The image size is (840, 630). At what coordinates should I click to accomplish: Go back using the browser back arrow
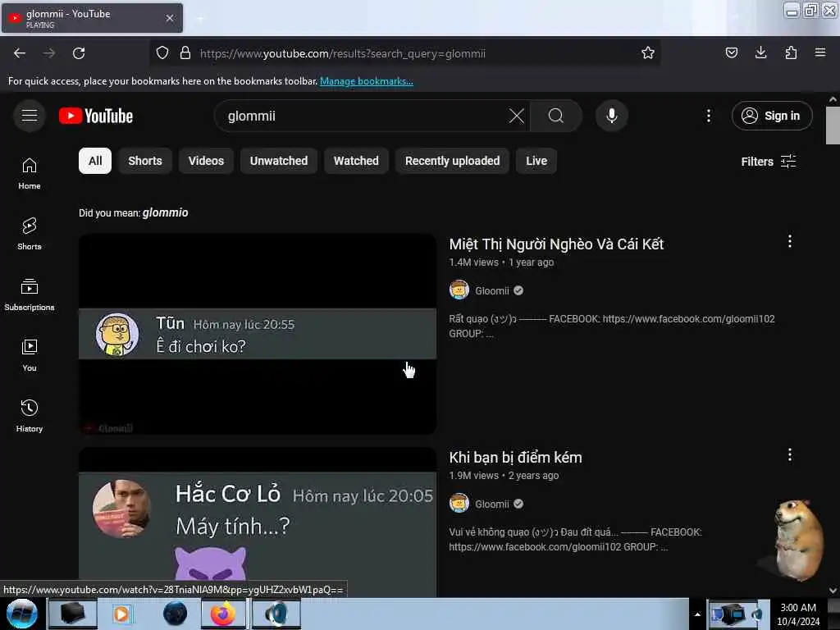click(x=20, y=53)
